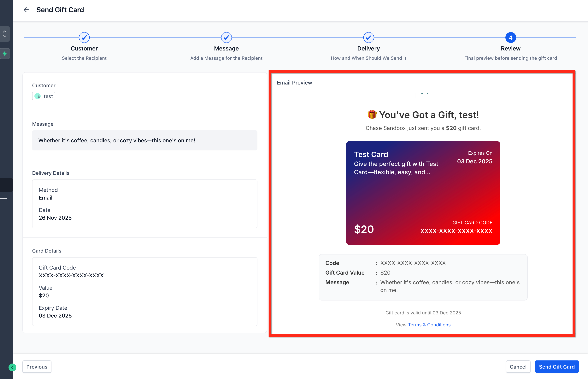This screenshot has height=379, width=588.
Task: Open the Message step label
Action: [226, 49]
